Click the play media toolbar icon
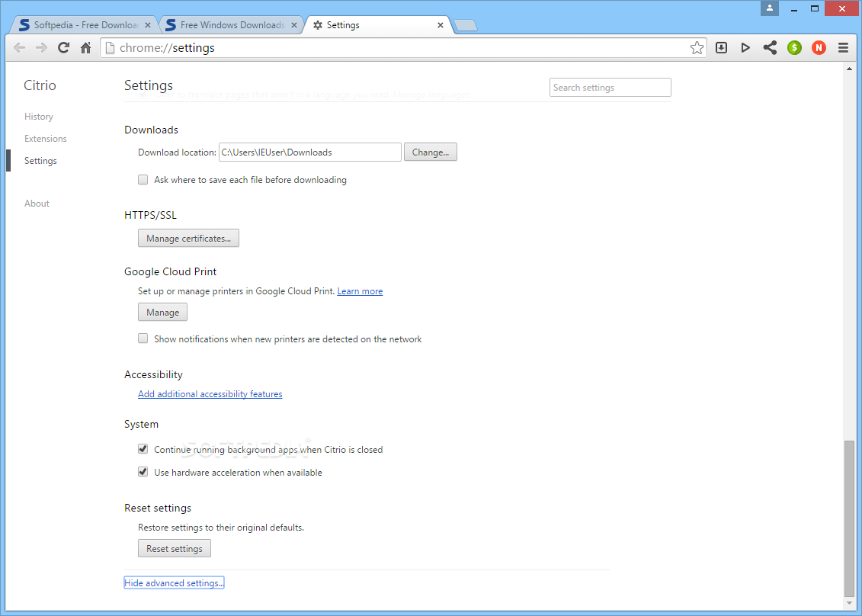The image size is (862, 616). pyautogui.click(x=745, y=48)
